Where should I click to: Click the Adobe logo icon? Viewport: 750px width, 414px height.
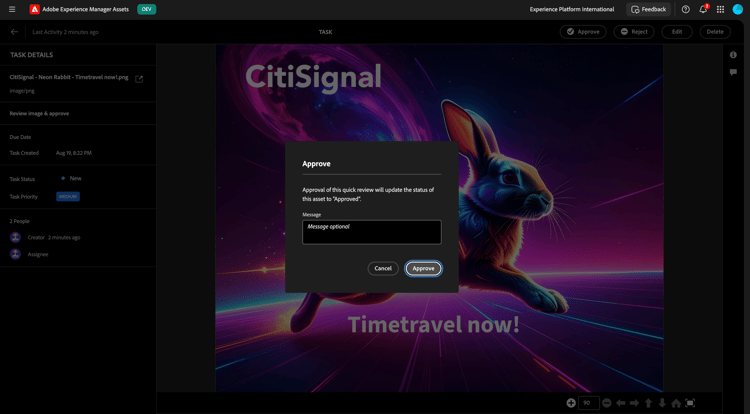tap(34, 9)
